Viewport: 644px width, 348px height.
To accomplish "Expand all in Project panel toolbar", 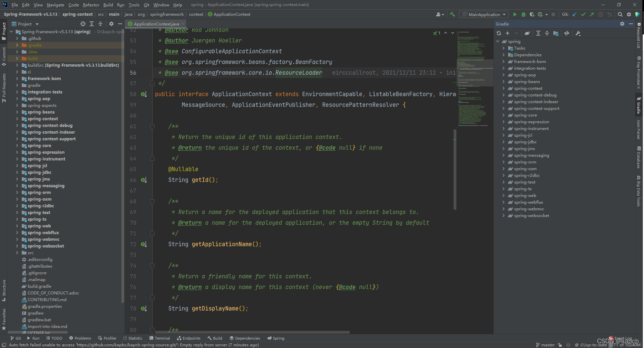I will tap(92, 24).
